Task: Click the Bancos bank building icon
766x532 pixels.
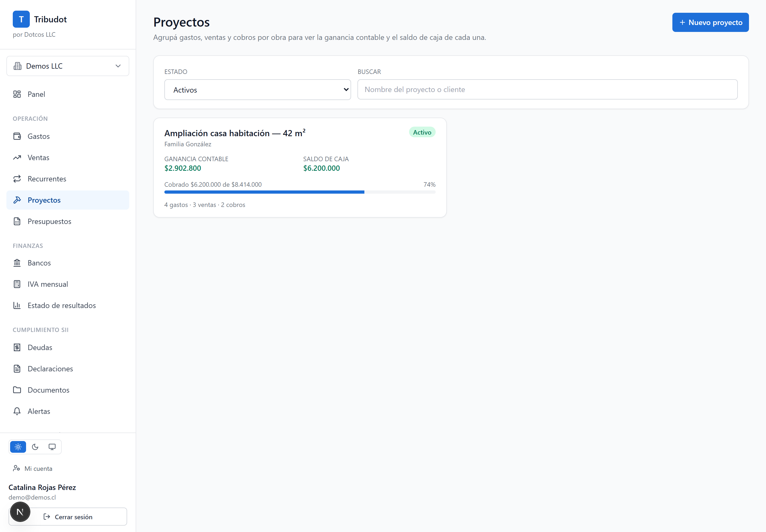Action: pyautogui.click(x=17, y=263)
